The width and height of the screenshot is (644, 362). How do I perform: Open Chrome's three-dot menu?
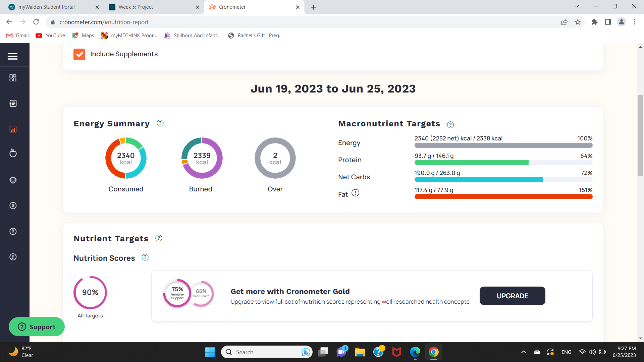click(635, 22)
